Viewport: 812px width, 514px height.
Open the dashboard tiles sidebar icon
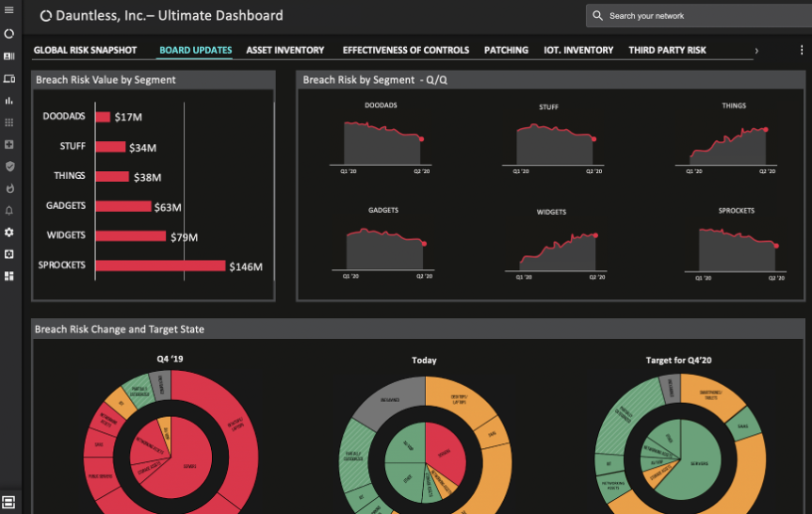tap(8, 276)
